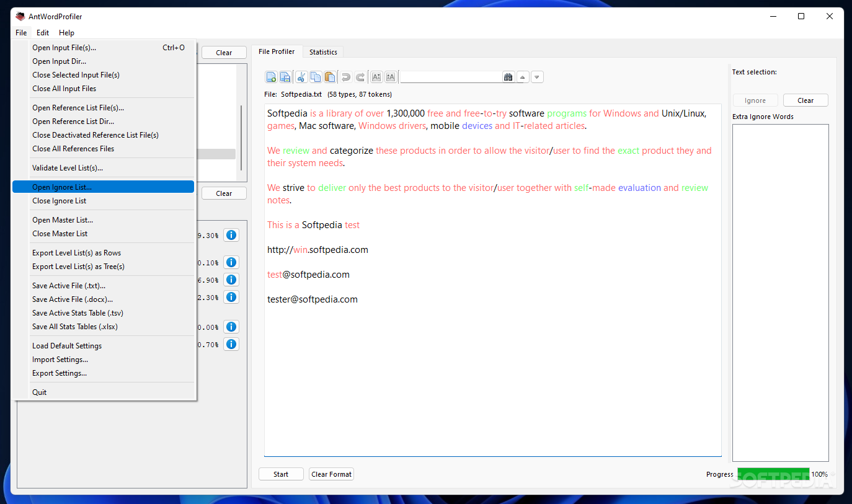Choose Quit from the File menu
The image size is (852, 504).
(x=103, y=392)
